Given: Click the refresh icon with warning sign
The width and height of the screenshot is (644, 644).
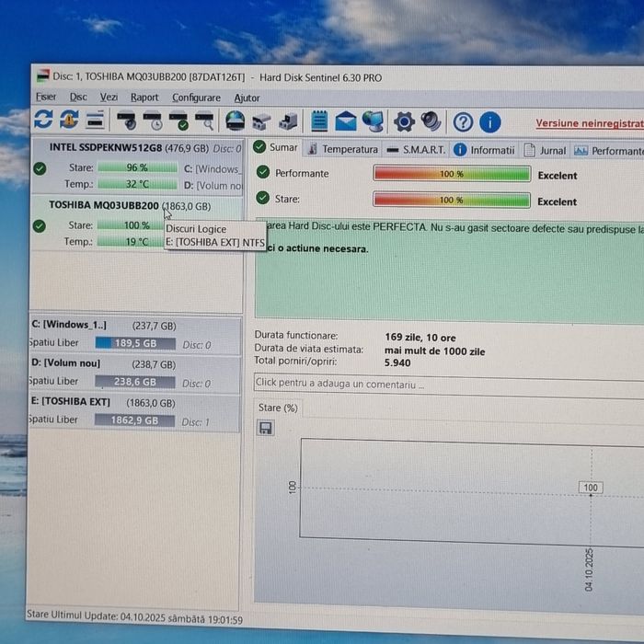Looking at the screenshot, I should tap(69, 120).
